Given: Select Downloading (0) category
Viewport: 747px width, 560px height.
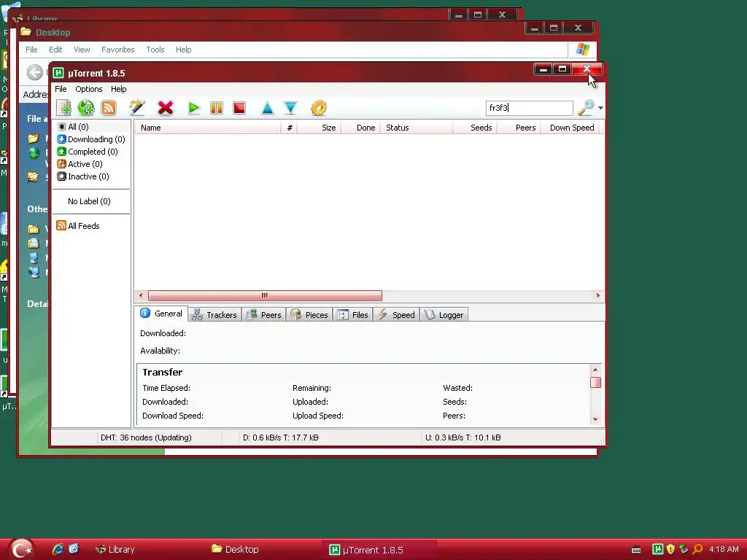Looking at the screenshot, I should (91, 139).
